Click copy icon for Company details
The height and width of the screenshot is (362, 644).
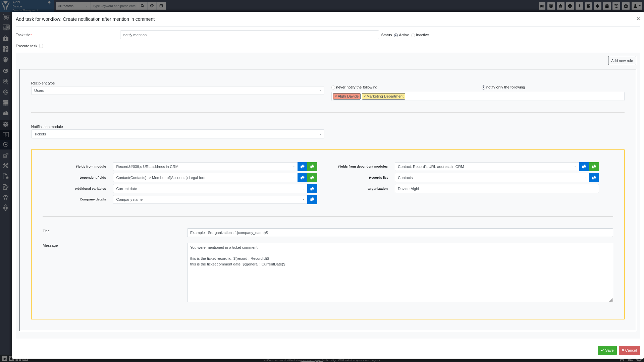(312, 199)
